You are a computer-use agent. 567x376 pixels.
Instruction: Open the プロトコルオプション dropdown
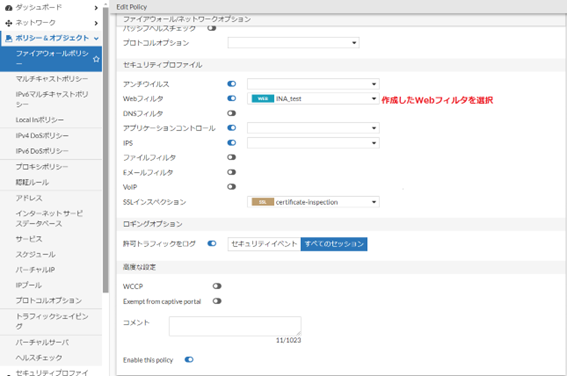click(293, 43)
